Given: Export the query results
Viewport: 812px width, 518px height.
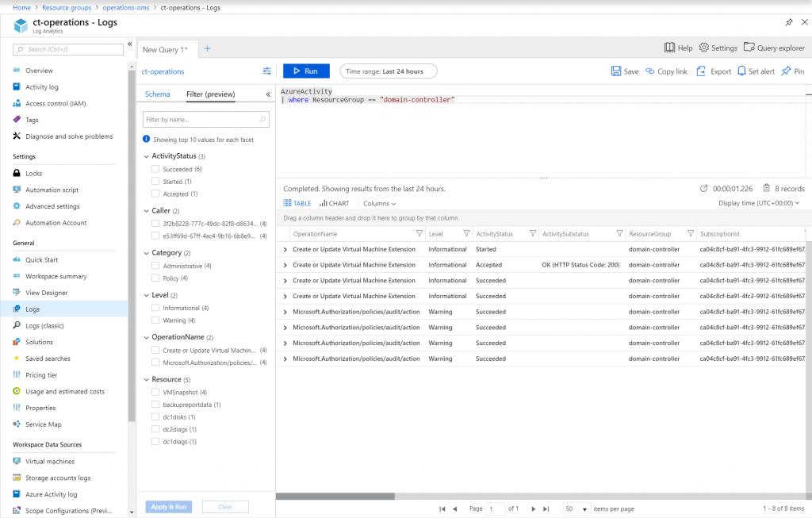Looking at the screenshot, I should click(710, 71).
